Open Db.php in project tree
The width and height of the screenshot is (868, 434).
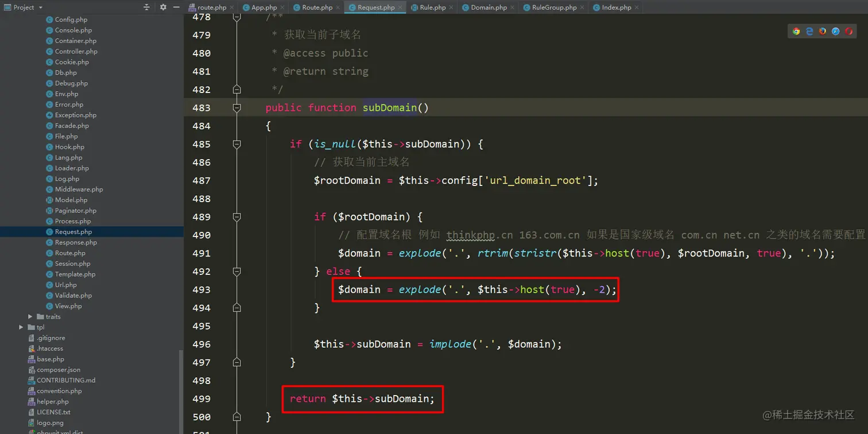tap(66, 73)
